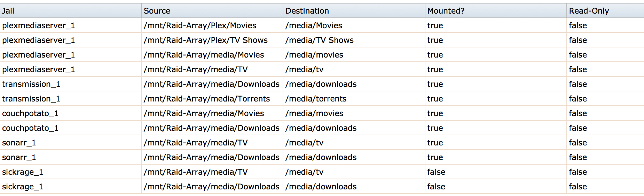Select the couchpotato_1 Downloads storage row
The image size is (644, 196).
(x=322, y=128)
